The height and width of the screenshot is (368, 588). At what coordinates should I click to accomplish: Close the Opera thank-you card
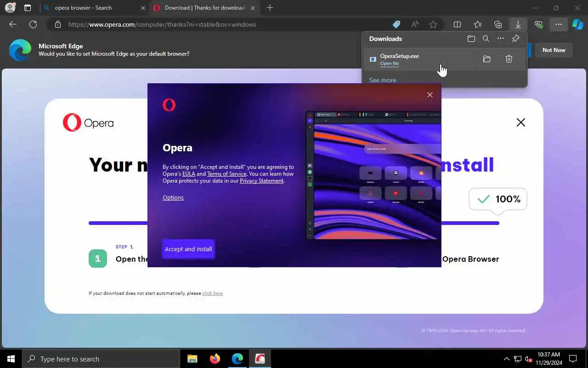[x=521, y=122]
